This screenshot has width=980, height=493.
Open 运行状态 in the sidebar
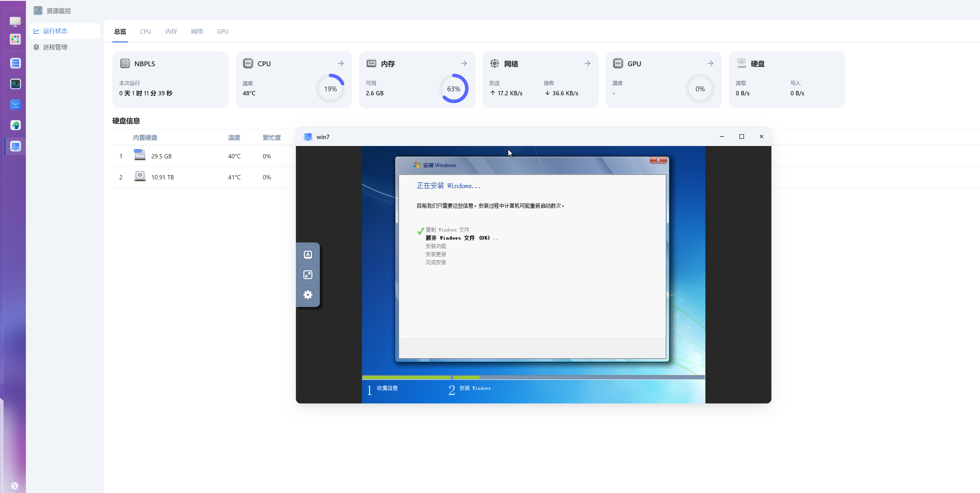pos(65,31)
